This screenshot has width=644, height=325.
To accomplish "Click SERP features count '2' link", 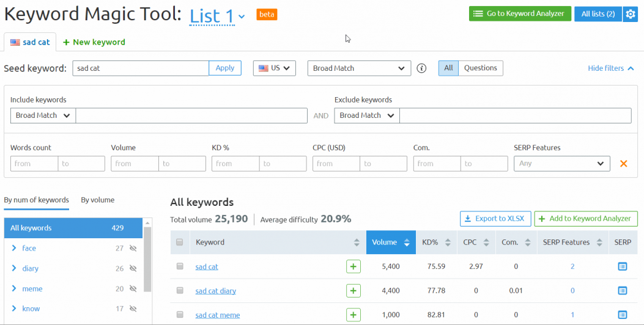I will 572,267.
